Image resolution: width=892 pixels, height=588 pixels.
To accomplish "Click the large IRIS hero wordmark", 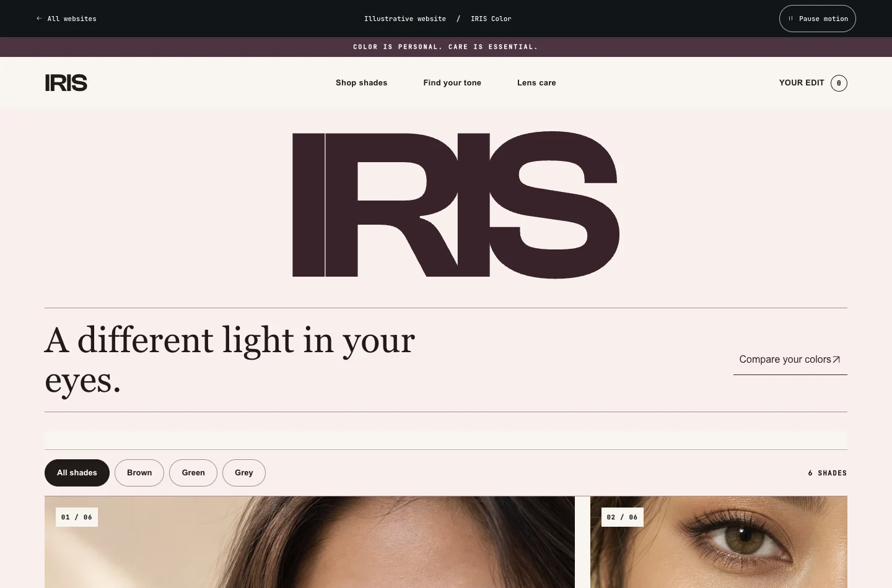I will click(x=456, y=205).
